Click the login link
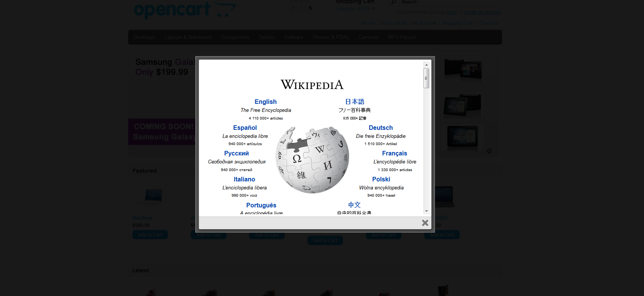This screenshot has width=644, height=296. pos(452,12)
